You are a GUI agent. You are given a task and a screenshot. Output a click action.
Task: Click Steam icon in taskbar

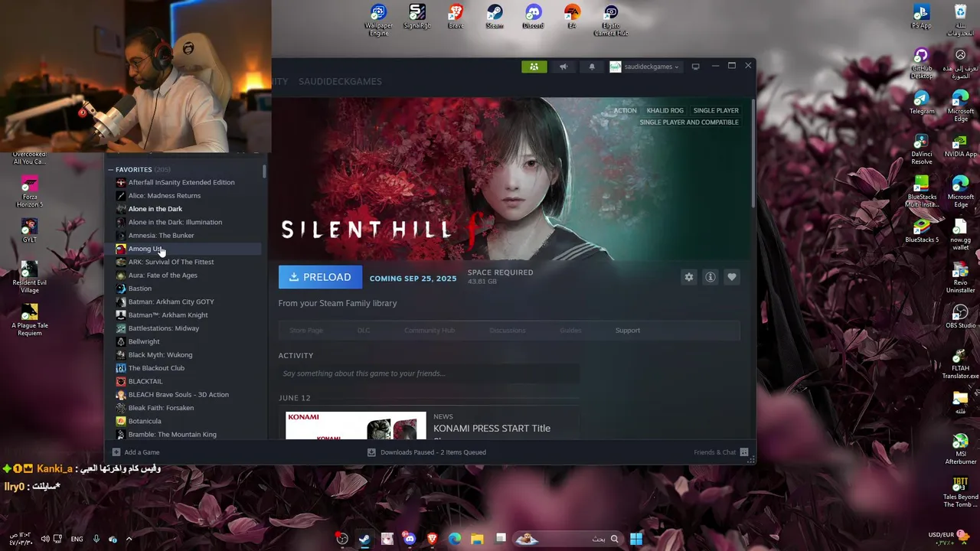click(364, 539)
